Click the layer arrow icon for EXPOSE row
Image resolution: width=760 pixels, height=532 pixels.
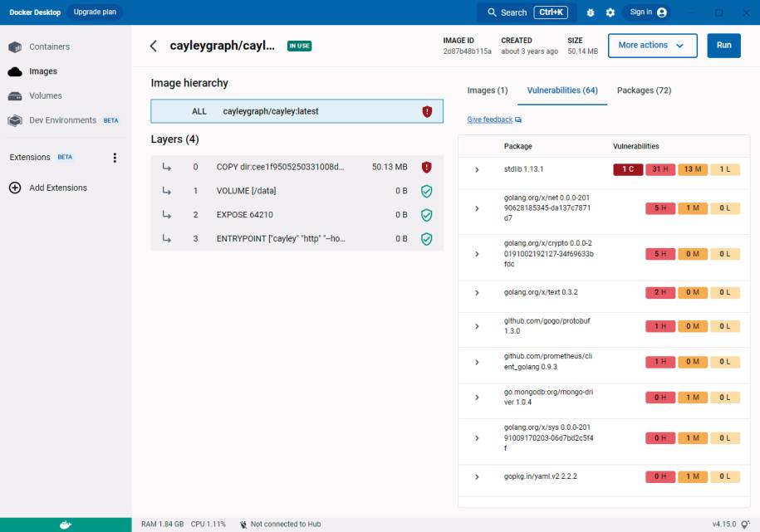167,214
